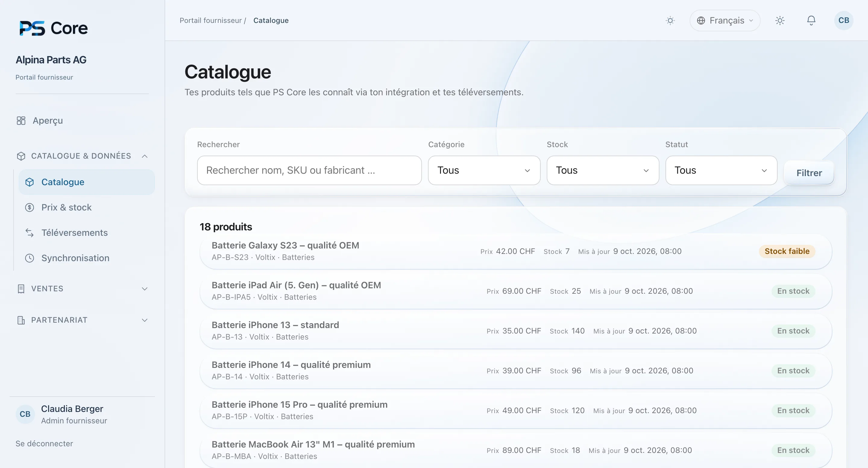Click the CB avatar next to Claudia Berger

[x=25, y=414]
